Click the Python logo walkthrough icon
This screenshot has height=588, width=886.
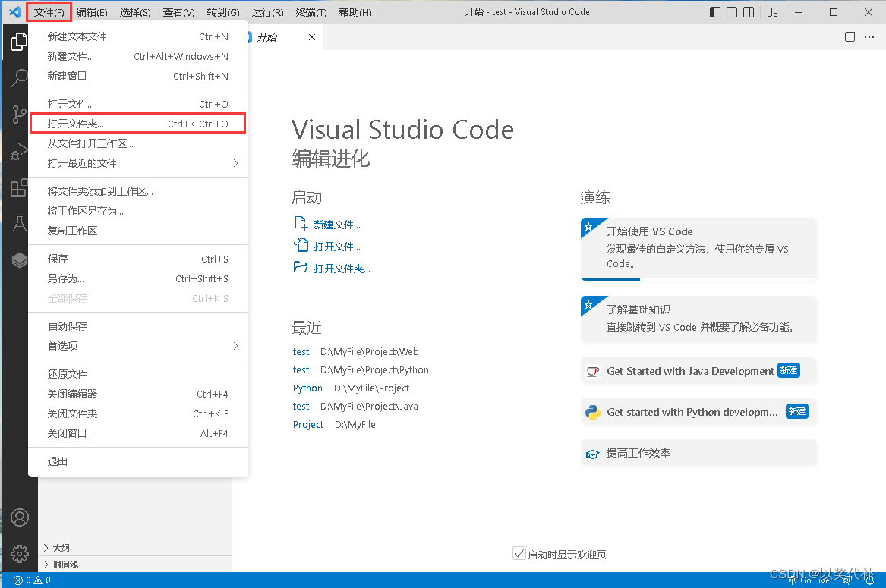pyautogui.click(x=593, y=412)
